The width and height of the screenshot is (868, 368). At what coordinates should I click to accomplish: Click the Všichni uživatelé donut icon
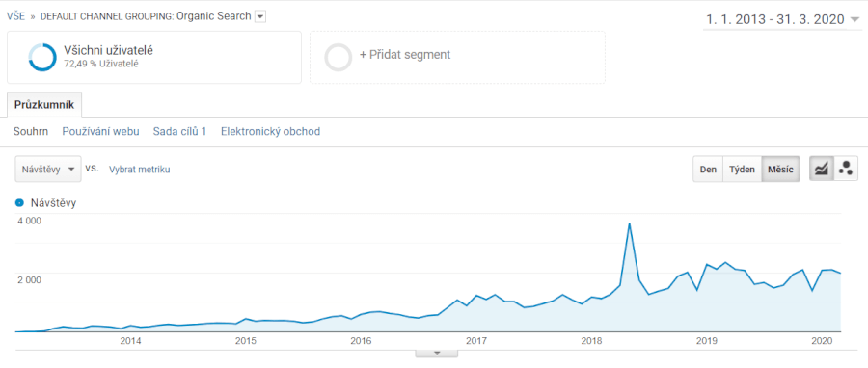pyautogui.click(x=42, y=57)
